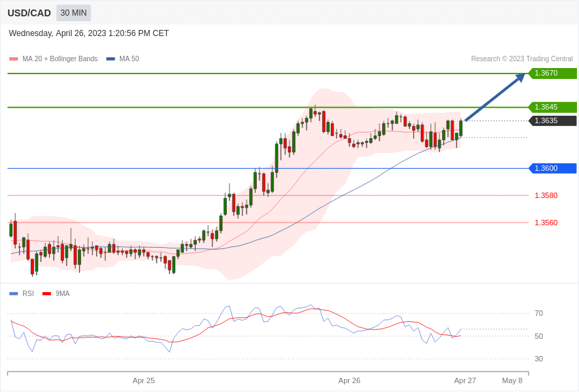Click the pink MA 20 Bollinger legend swatch

(x=14, y=59)
